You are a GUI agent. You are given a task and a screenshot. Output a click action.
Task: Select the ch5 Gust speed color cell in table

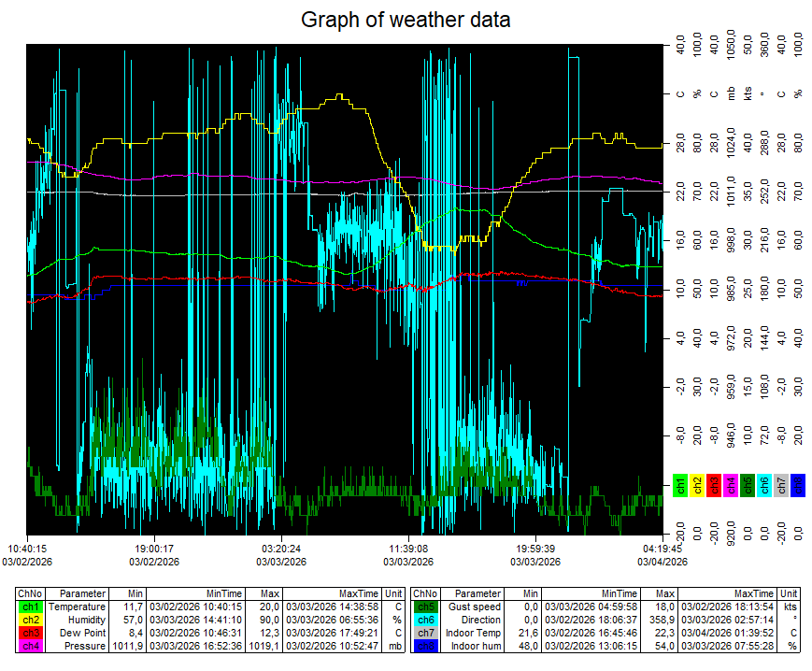(x=425, y=607)
